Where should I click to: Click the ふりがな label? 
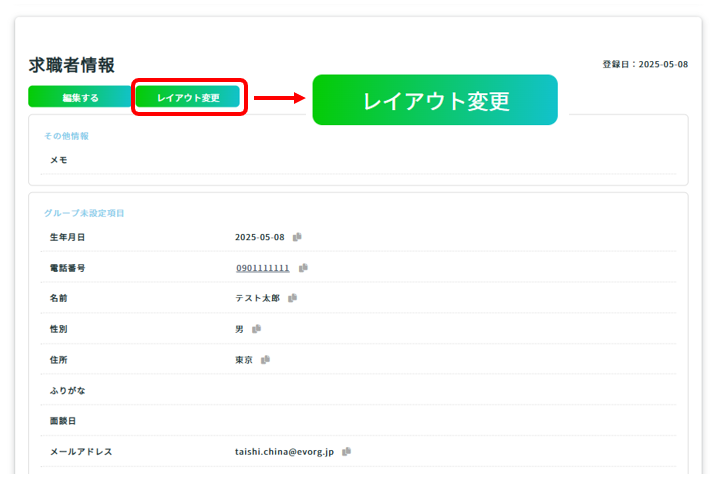coord(67,390)
